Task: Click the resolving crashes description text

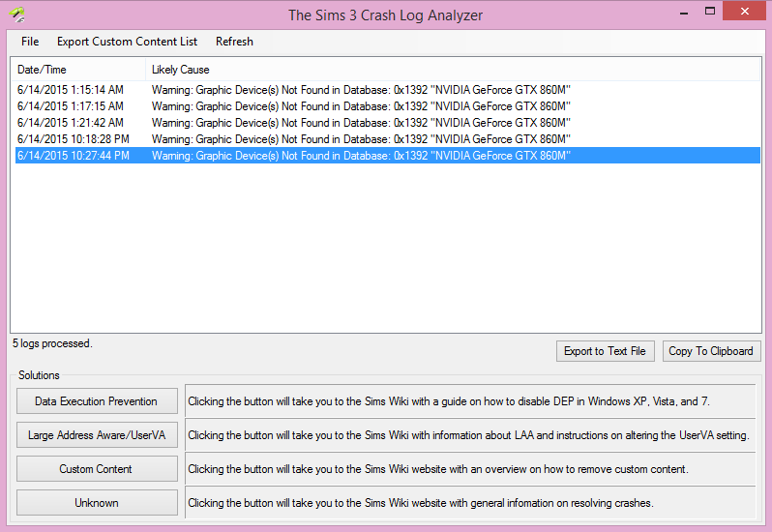Action: tap(421, 503)
